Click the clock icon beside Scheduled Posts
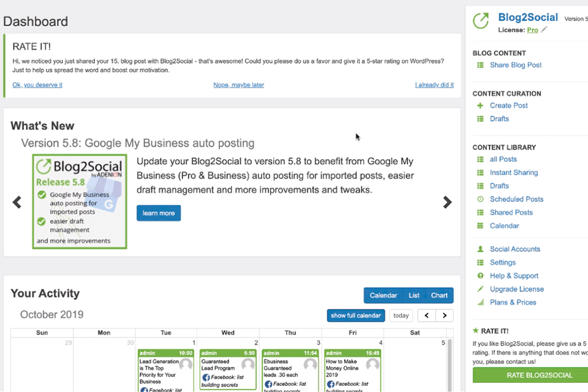This screenshot has height=392, width=588. pos(480,199)
